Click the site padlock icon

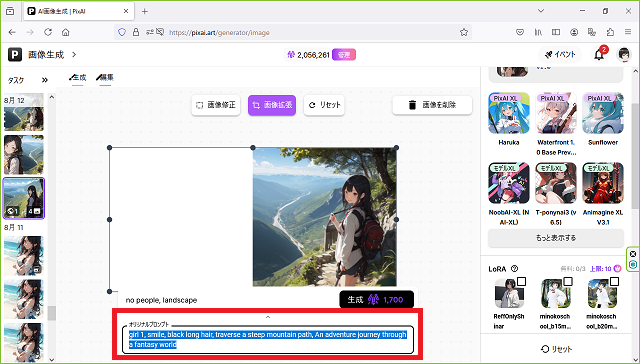point(136,32)
